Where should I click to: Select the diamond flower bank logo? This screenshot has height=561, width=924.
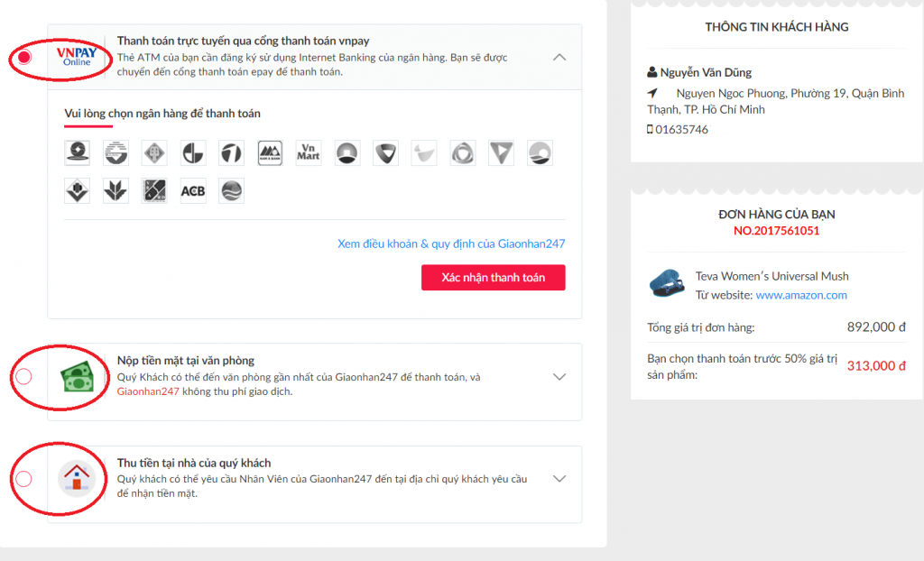(x=154, y=153)
